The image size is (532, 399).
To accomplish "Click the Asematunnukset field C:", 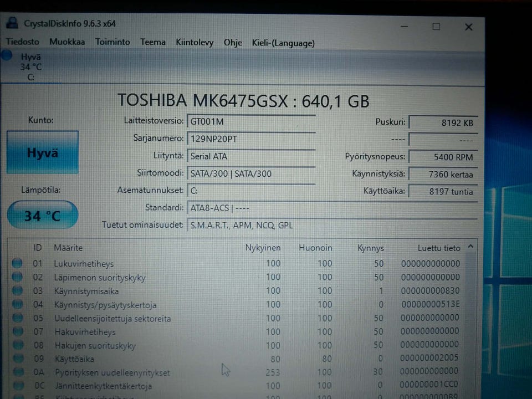I will pos(251,191).
